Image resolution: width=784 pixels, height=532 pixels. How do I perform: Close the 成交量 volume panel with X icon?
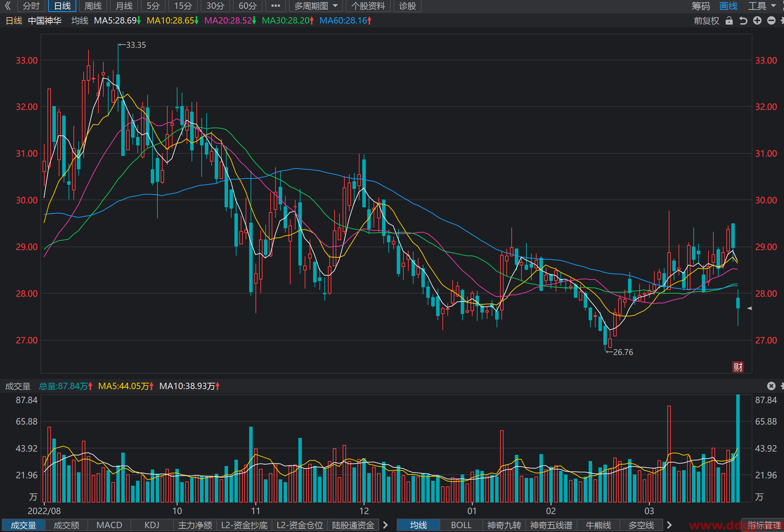point(771,386)
